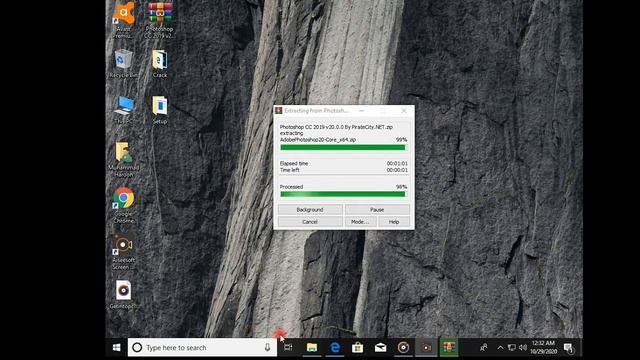
Task: Open File Explorer from taskbar
Action: (312, 347)
